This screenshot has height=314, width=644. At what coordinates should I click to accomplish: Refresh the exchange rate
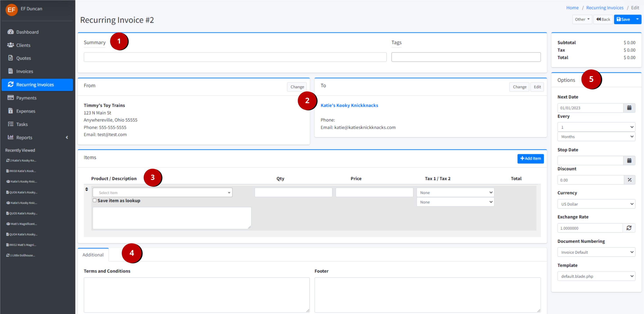click(629, 228)
